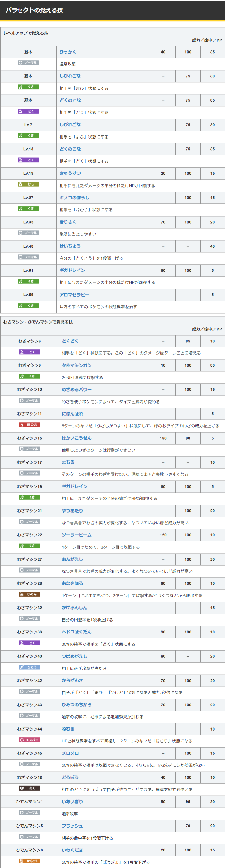Click the きゅうけつ move link
Image resolution: width=225 pixels, height=868 pixels.
click(x=70, y=173)
